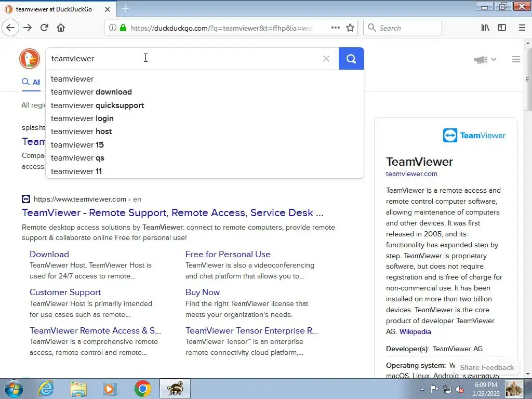Open the DuckDuckGo side menu icon
The width and height of the screenshot is (532, 399).
coord(516,59)
